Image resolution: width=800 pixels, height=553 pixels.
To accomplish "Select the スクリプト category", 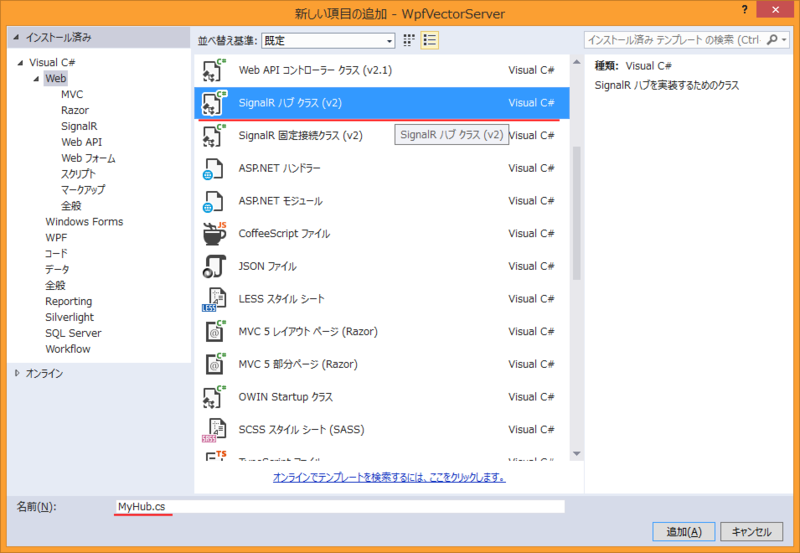I will [78, 174].
